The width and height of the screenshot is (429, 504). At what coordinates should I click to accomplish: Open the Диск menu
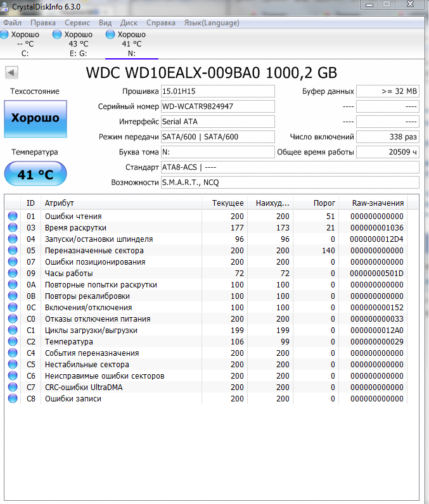click(x=129, y=23)
